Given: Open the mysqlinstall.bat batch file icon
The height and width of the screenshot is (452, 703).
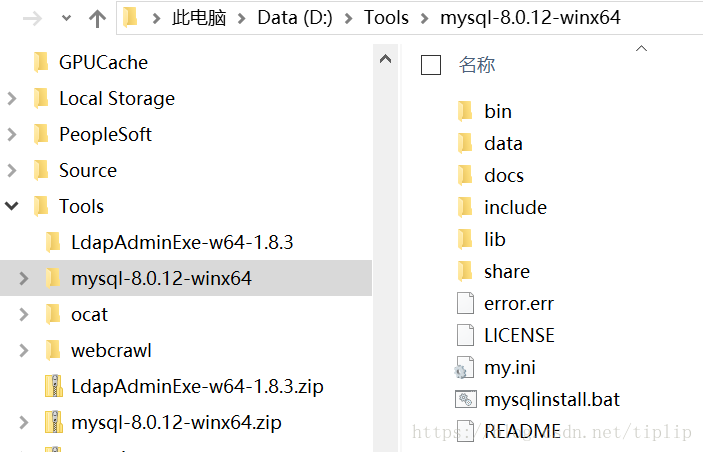Looking at the screenshot, I should point(464,400).
